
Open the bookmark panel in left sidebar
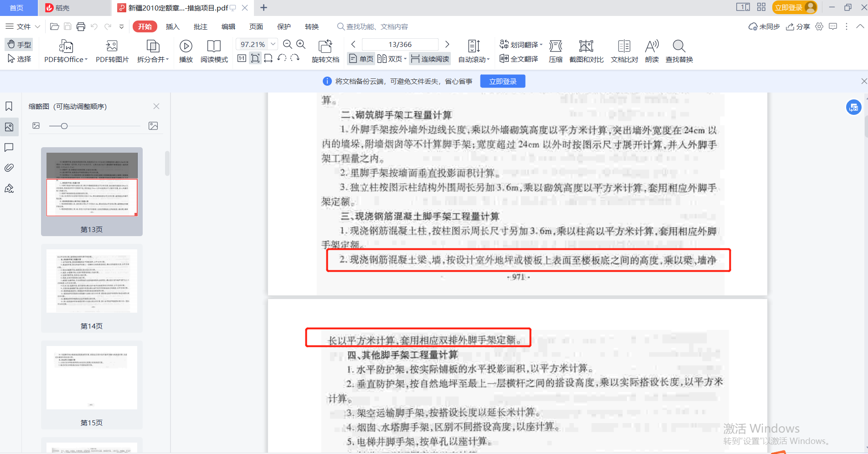click(x=9, y=106)
